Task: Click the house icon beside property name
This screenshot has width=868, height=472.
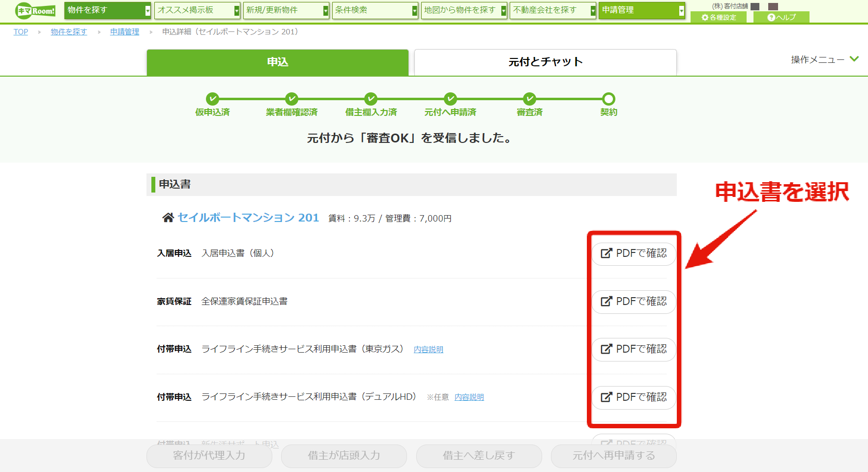Action: pos(168,218)
